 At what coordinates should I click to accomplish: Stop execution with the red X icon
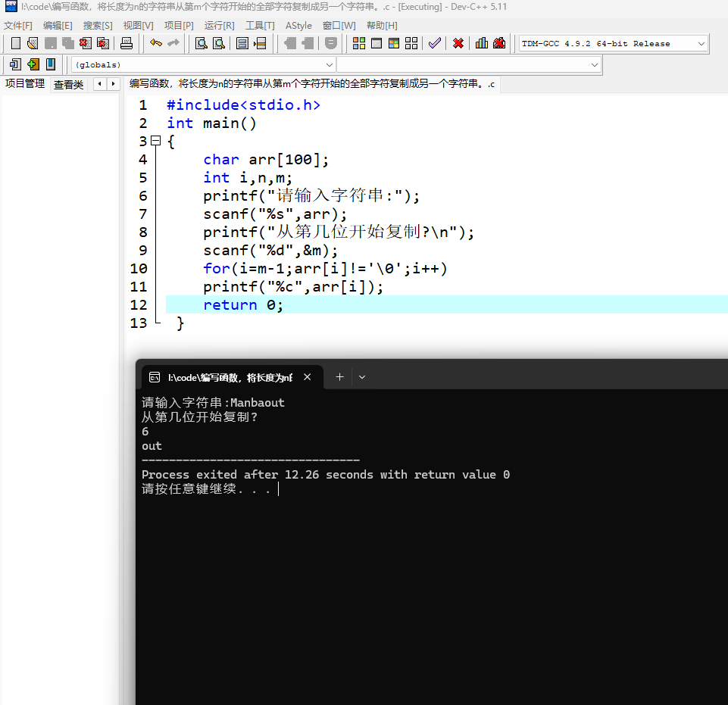(x=458, y=43)
